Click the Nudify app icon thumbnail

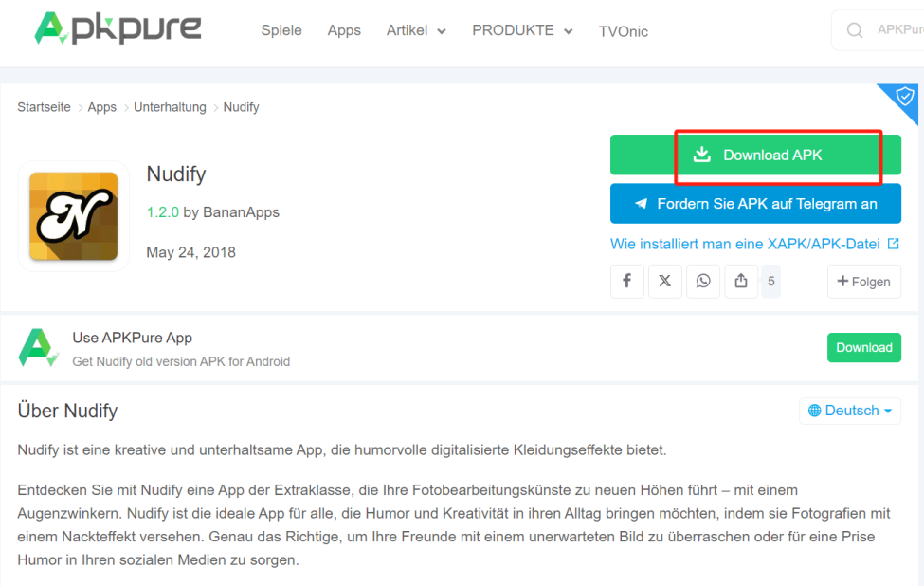click(74, 216)
